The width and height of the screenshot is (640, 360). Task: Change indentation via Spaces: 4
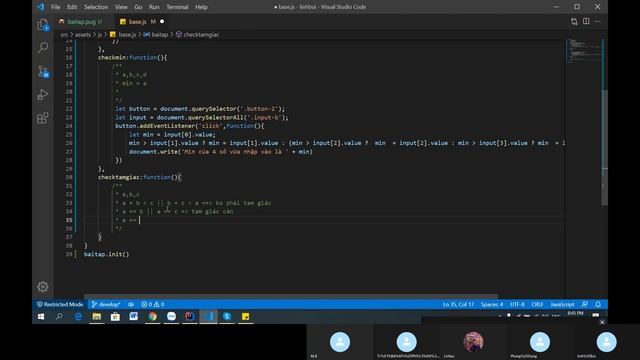[492, 304]
